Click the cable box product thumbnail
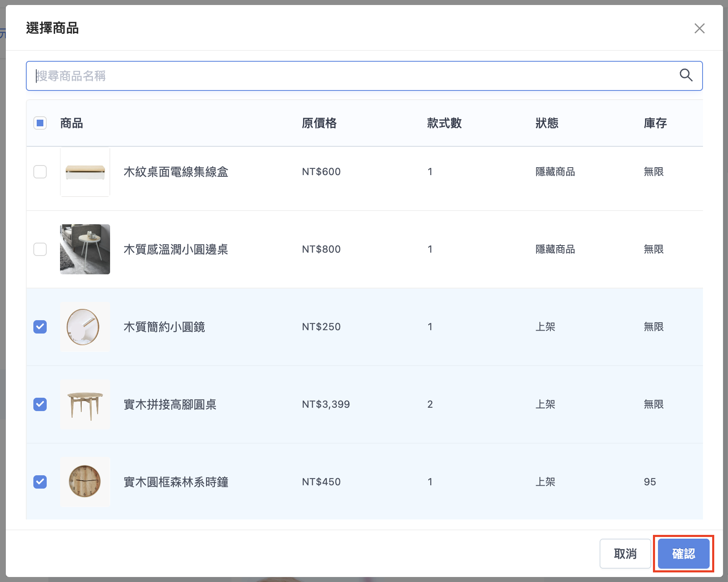The image size is (728, 582). [85, 172]
